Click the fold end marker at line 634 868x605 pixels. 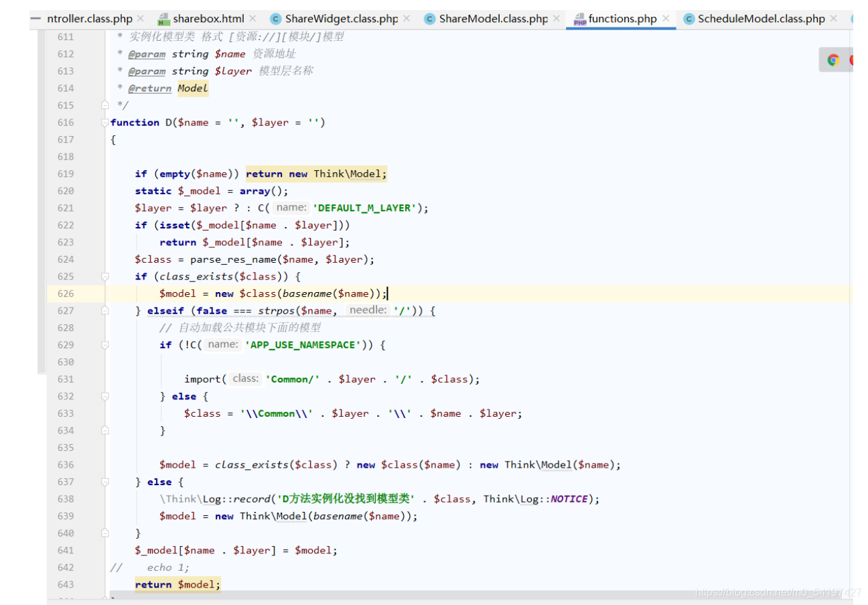[104, 431]
